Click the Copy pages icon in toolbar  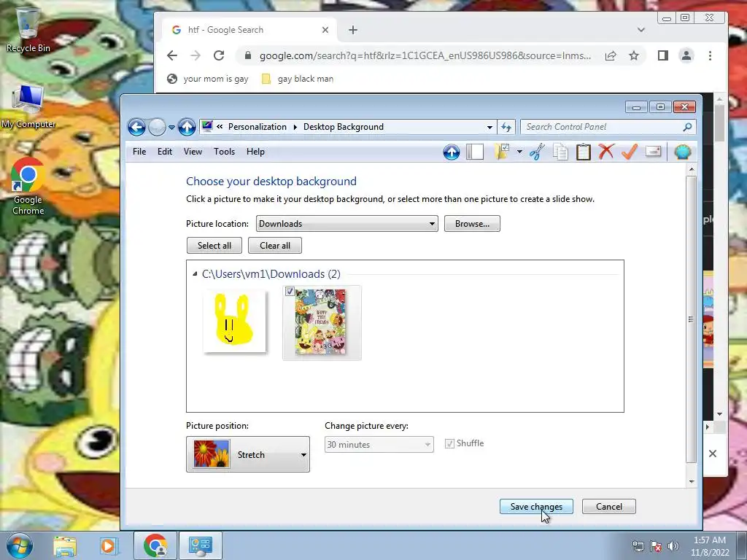coord(560,152)
